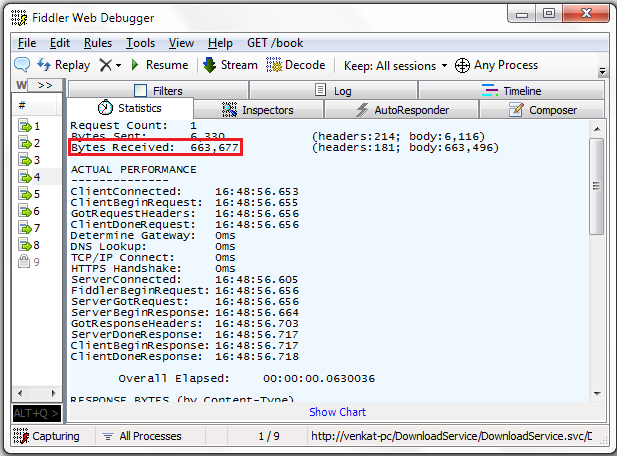This screenshot has height=456, width=617.
Task: Click DNS Lookup 0ms line
Action: pos(153,247)
